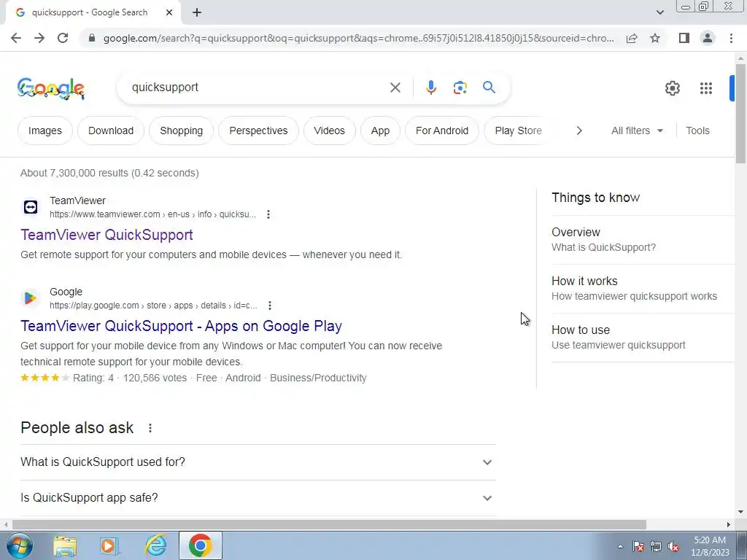Share this page using the share icon
The height and width of the screenshot is (560, 747).
click(x=632, y=38)
